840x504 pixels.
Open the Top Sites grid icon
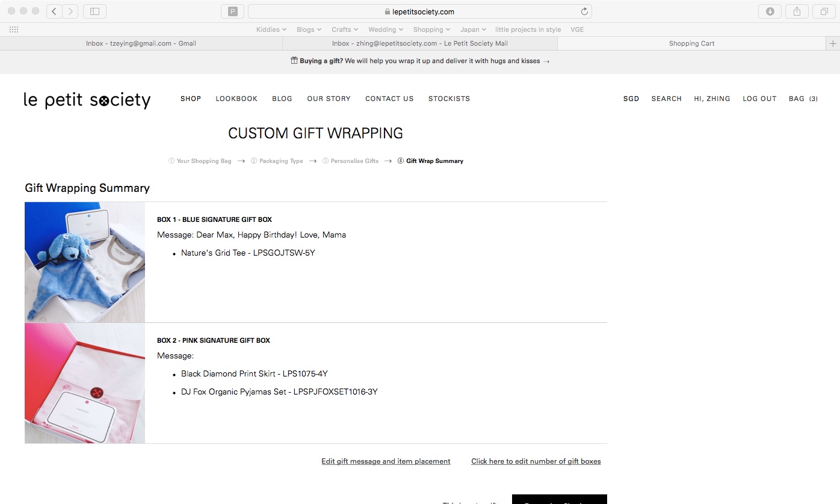14,29
